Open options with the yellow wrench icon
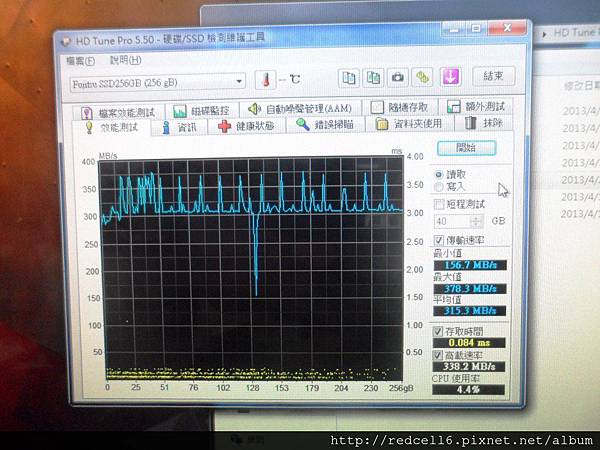Screen dimensions: 600x450 422,77
